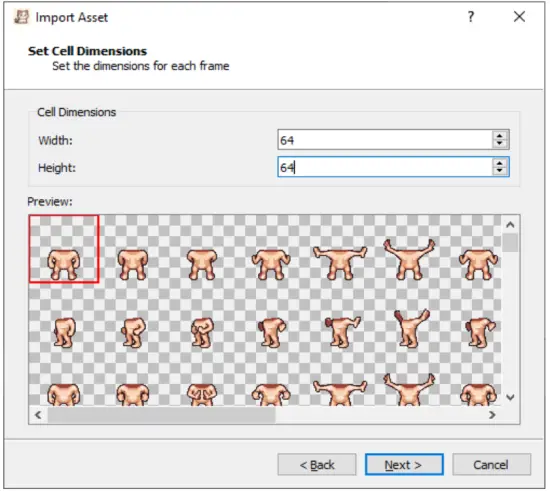Select fourth back-view frame in third row
Image resolution: width=550 pixels, height=491 pixels.
(x=271, y=395)
